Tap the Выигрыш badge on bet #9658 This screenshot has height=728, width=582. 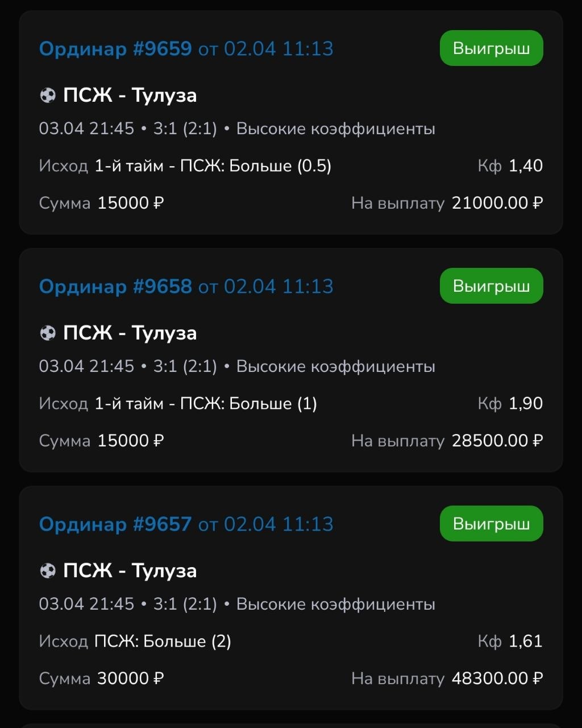point(491,286)
